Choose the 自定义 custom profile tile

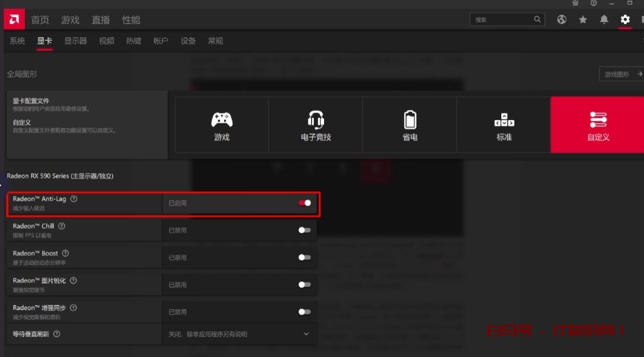(598, 125)
